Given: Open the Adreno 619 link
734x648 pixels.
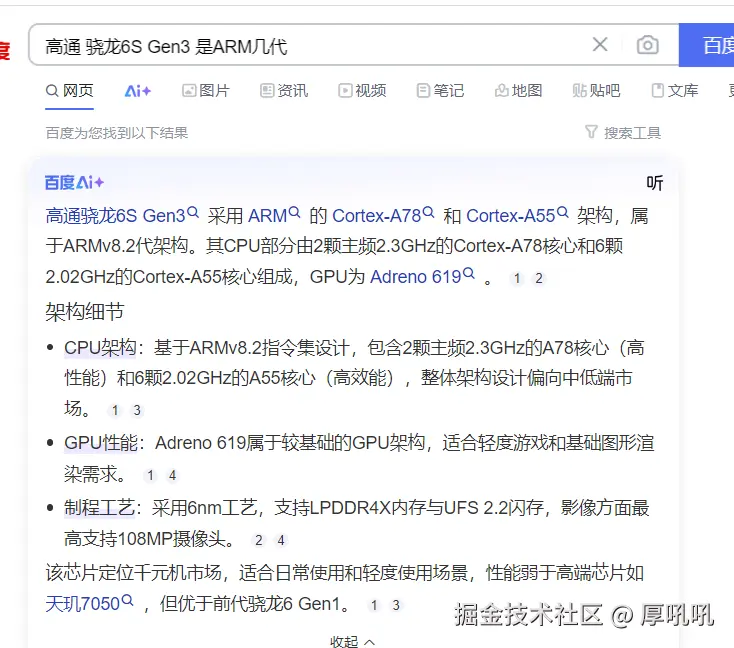Looking at the screenshot, I should tap(416, 277).
